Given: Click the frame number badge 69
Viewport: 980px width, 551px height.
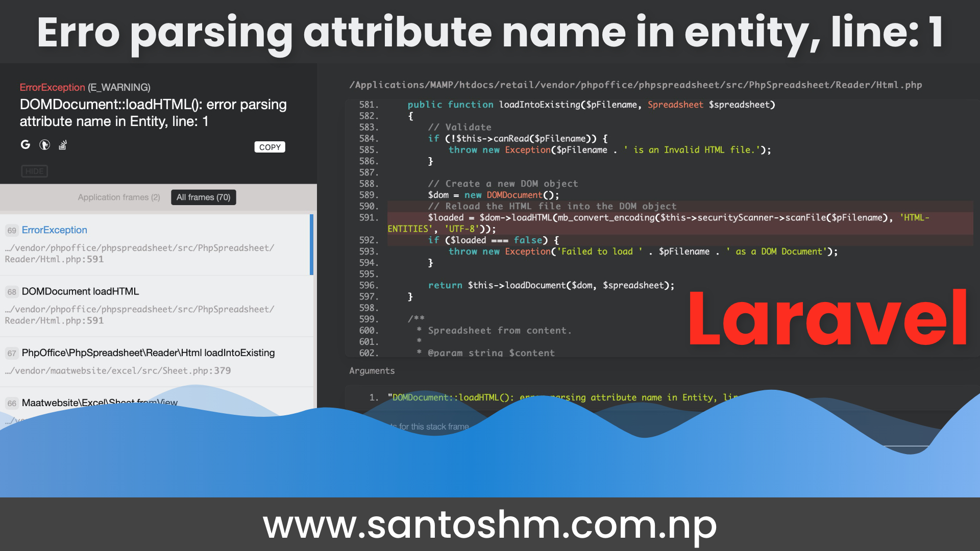Looking at the screenshot, I should (x=11, y=231).
